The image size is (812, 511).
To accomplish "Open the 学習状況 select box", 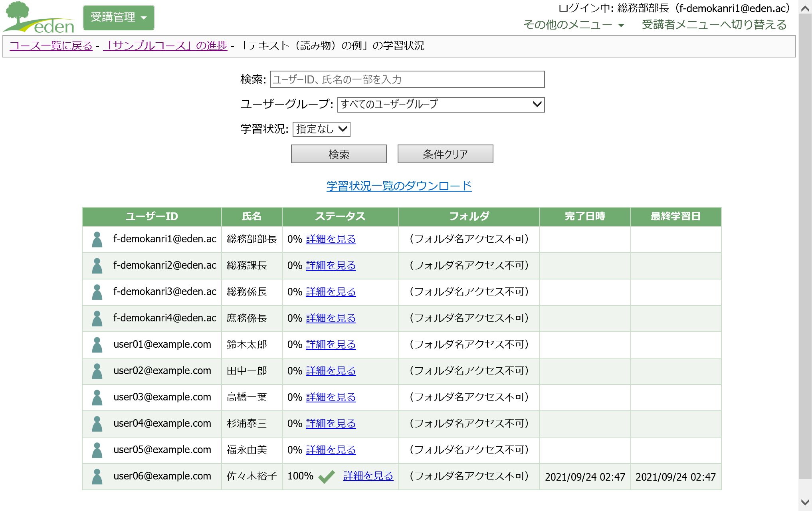I will (x=321, y=129).
